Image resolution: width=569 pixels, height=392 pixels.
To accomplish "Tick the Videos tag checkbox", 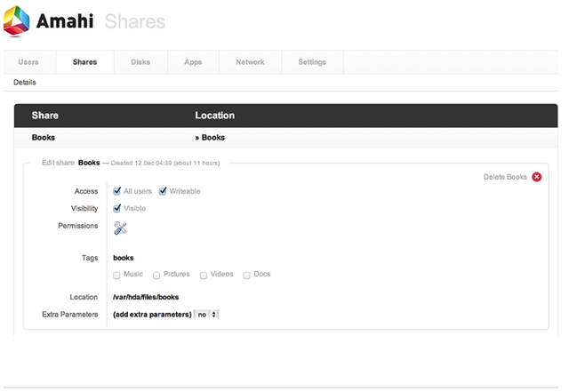I will coord(204,275).
